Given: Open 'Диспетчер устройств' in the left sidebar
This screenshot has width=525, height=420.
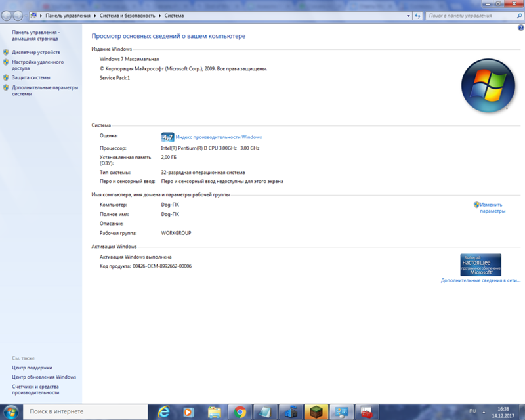Looking at the screenshot, I should [35, 52].
